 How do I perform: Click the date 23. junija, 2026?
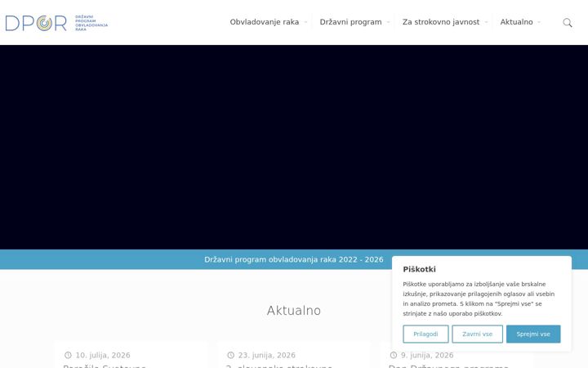266,355
